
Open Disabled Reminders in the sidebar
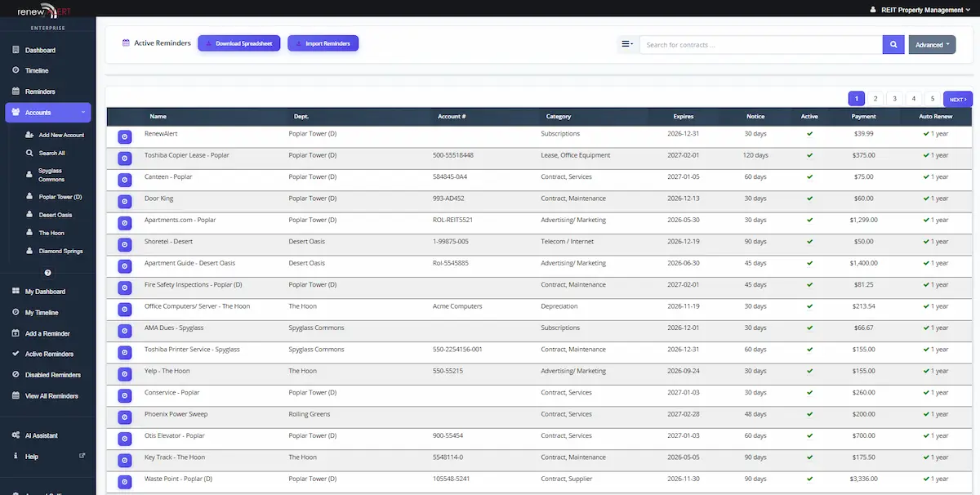click(x=52, y=375)
